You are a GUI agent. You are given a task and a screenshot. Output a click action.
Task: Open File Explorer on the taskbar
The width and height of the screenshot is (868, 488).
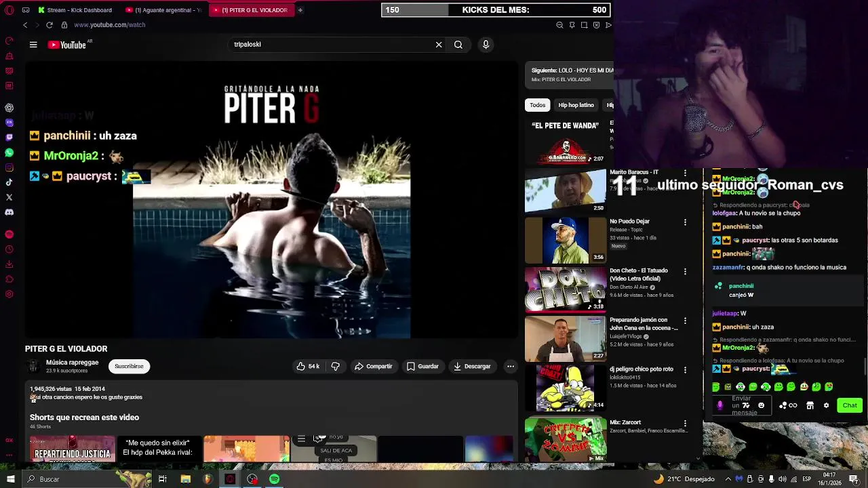[x=185, y=479]
